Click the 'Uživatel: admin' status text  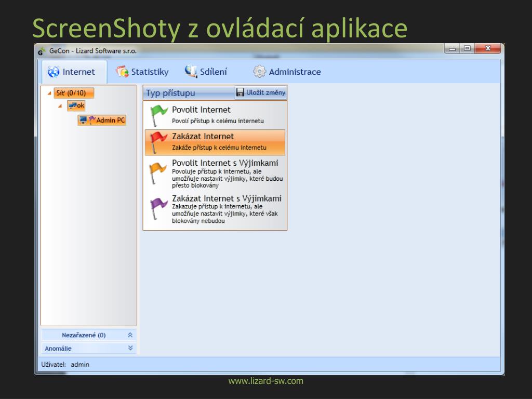coord(65,364)
